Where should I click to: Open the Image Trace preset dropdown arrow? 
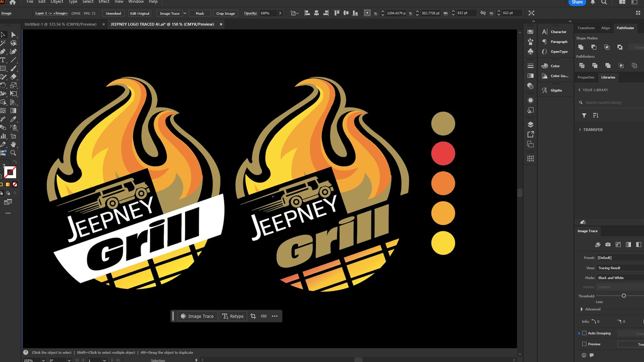point(185,13)
